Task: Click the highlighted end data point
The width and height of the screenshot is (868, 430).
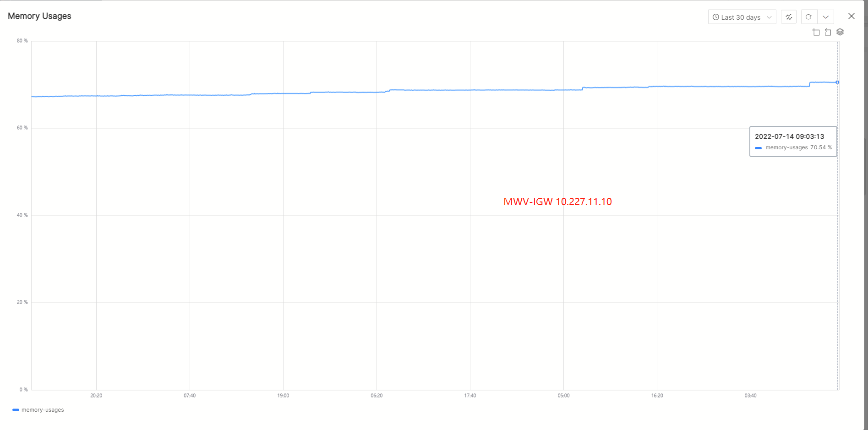Action: [x=837, y=82]
